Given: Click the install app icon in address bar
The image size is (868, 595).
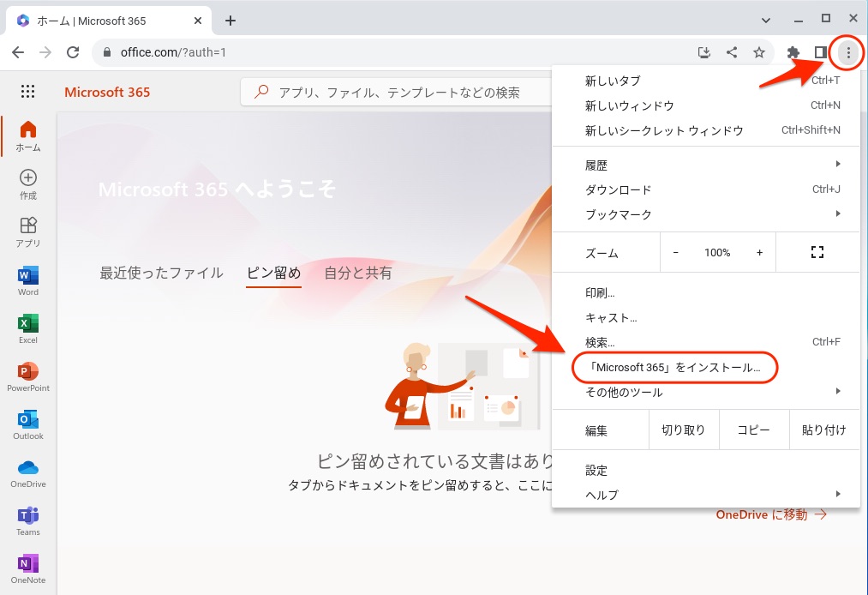Looking at the screenshot, I should point(704,52).
